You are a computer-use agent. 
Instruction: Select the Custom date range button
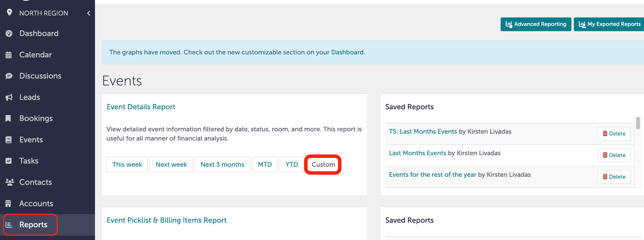pos(323,164)
